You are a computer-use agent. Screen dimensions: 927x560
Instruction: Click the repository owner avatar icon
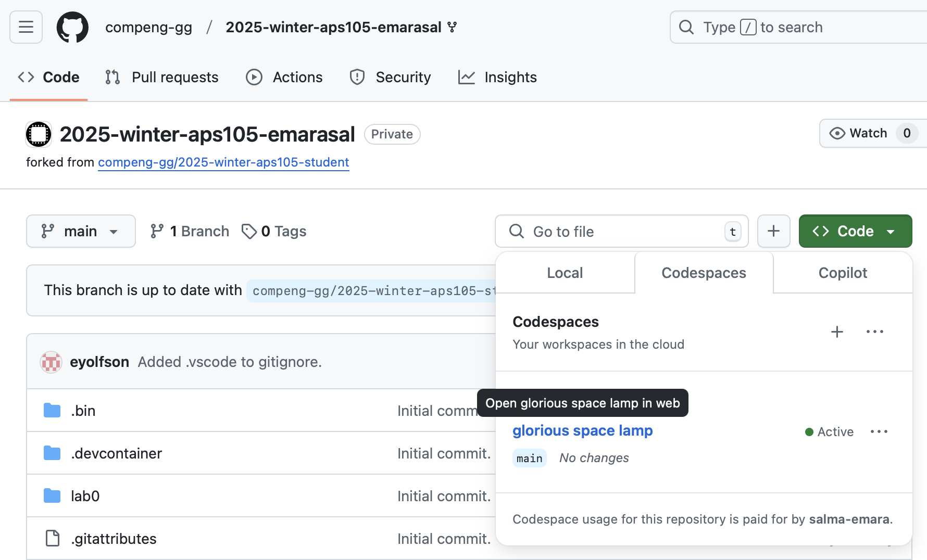[39, 134]
